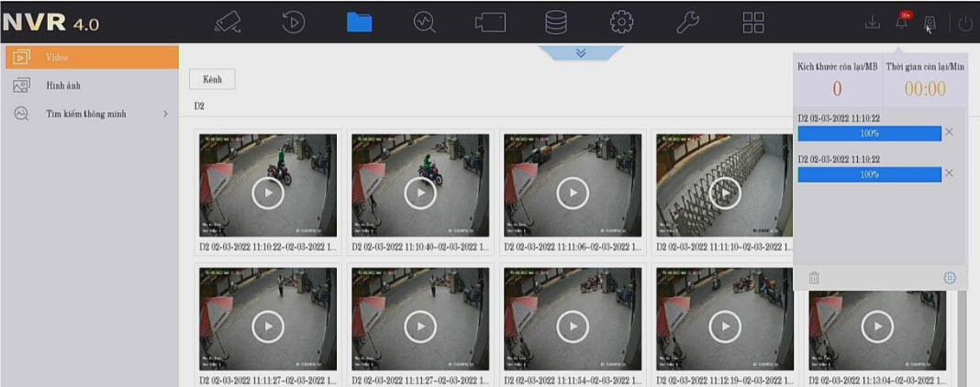The image size is (980, 387).
Task: Open the Maintenance wrench icon
Action: 622,23
